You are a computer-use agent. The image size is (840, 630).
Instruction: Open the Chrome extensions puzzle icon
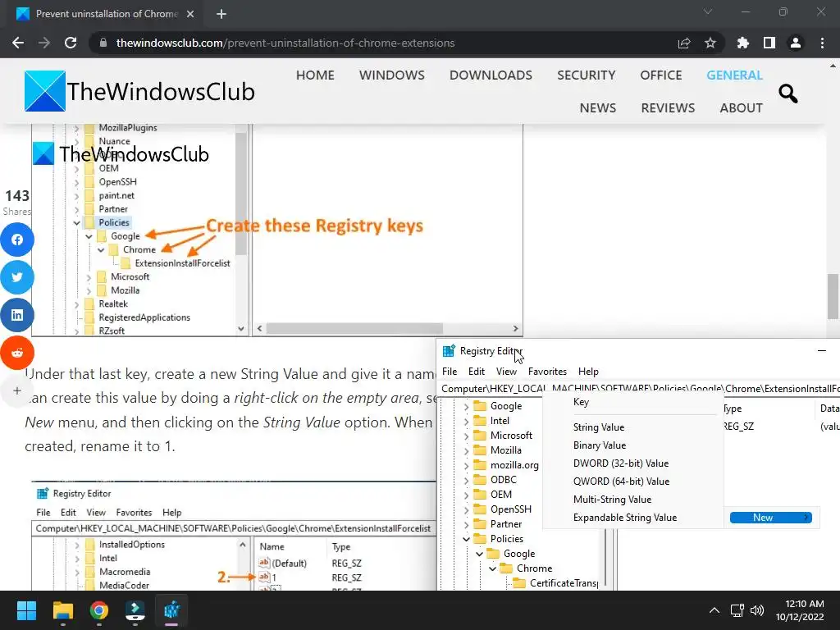tap(743, 43)
